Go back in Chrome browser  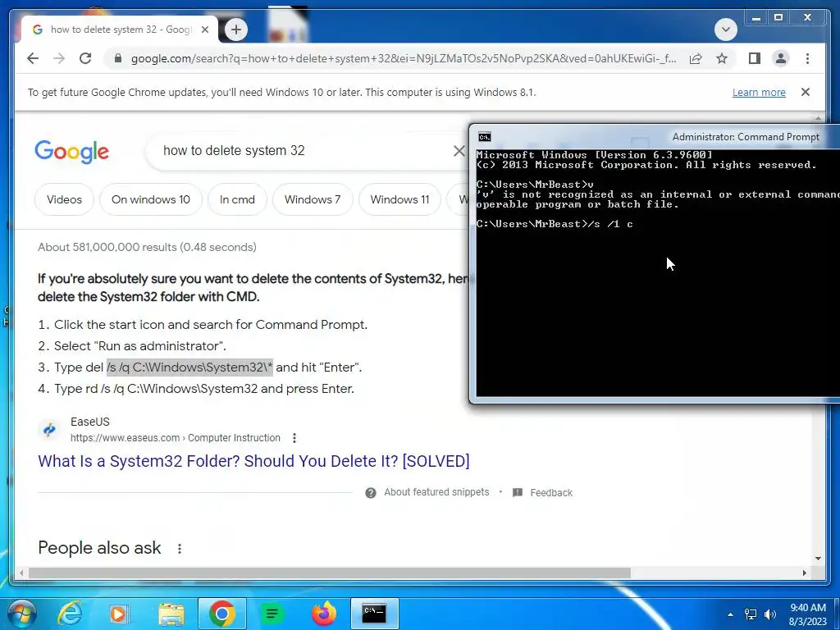click(33, 58)
